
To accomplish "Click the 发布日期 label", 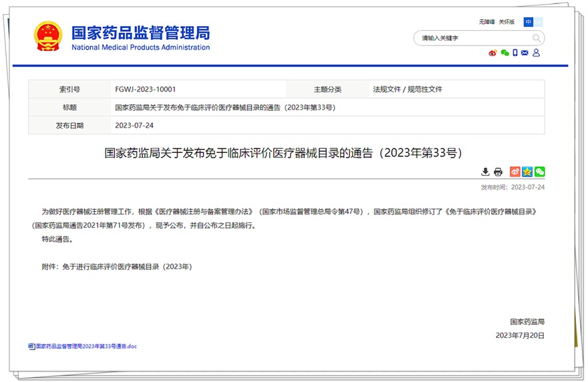I will click(69, 125).
